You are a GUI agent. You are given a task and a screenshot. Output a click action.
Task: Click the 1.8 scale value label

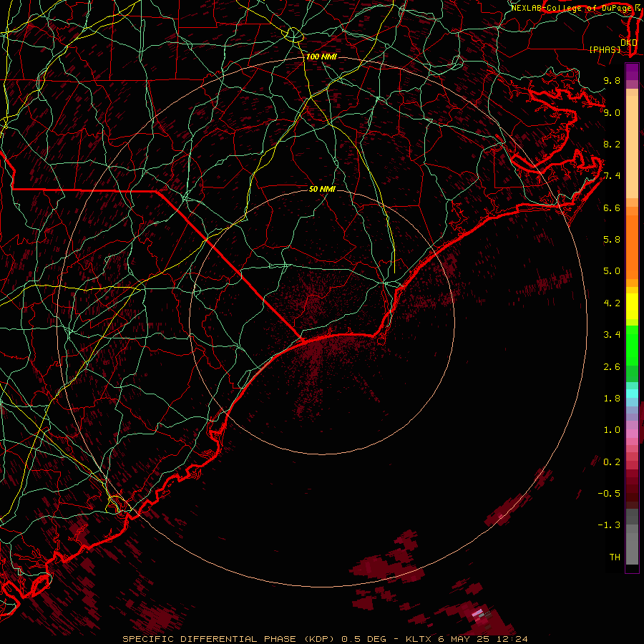pyautogui.click(x=612, y=399)
